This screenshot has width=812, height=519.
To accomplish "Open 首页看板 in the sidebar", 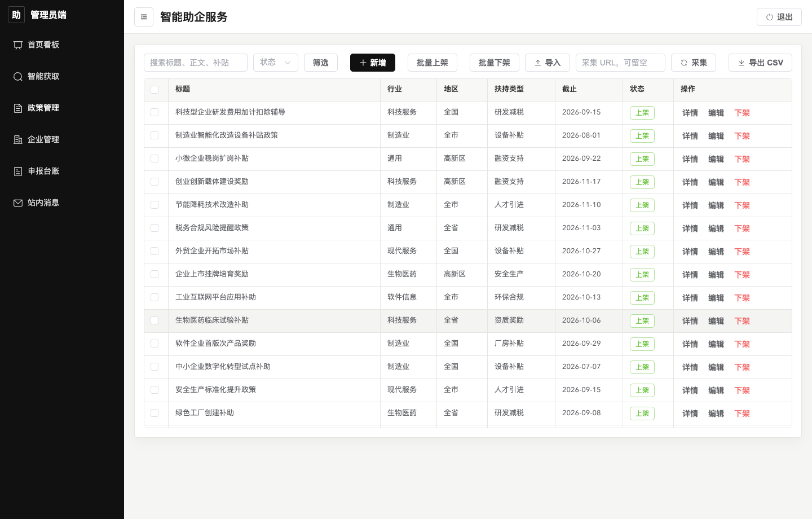I will point(62,45).
